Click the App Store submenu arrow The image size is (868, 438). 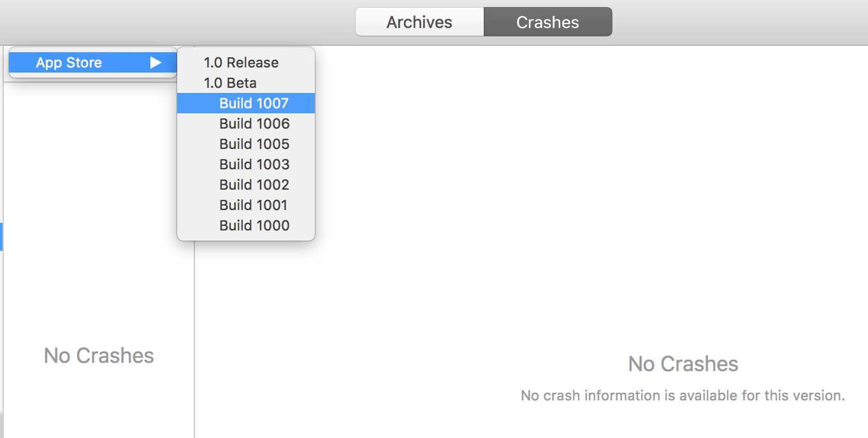tap(156, 62)
